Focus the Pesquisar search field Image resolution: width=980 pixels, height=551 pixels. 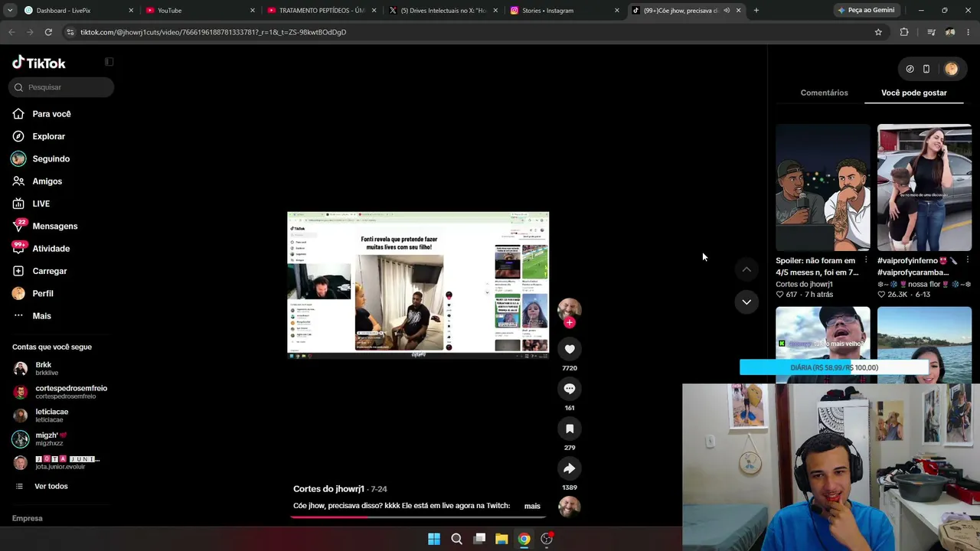(x=61, y=87)
